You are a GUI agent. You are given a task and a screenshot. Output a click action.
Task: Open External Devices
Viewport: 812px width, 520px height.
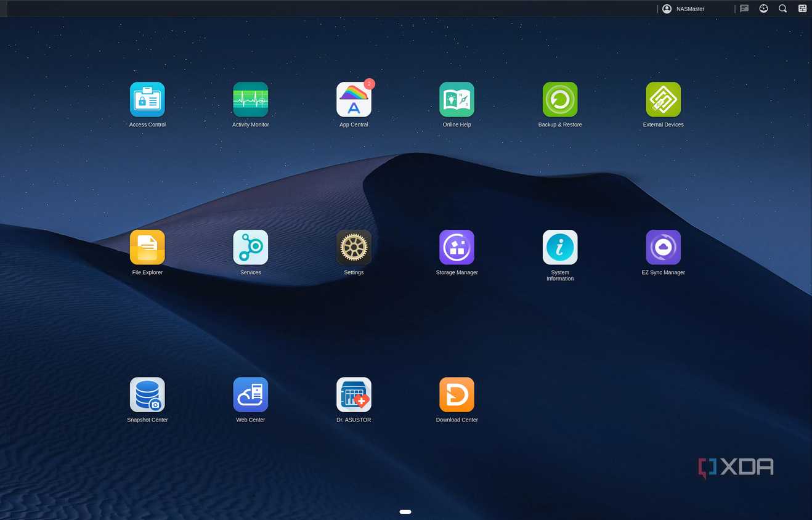point(664,99)
